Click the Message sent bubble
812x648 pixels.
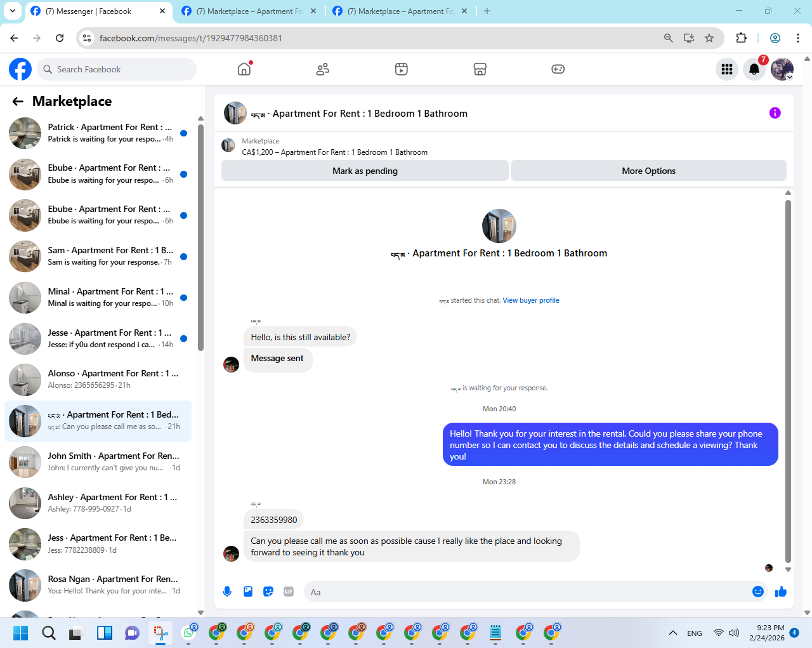coord(277,359)
